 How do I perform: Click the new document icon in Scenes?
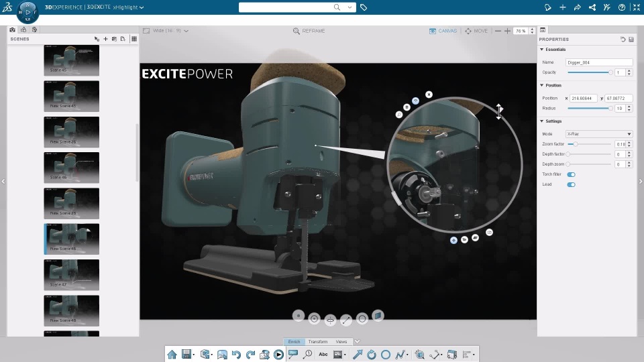pos(123,39)
